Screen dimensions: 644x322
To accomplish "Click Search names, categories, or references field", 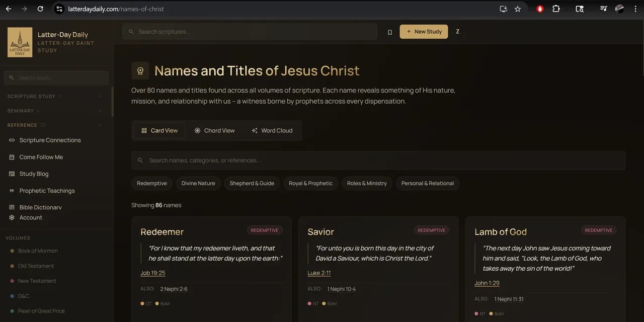I will [x=378, y=160].
